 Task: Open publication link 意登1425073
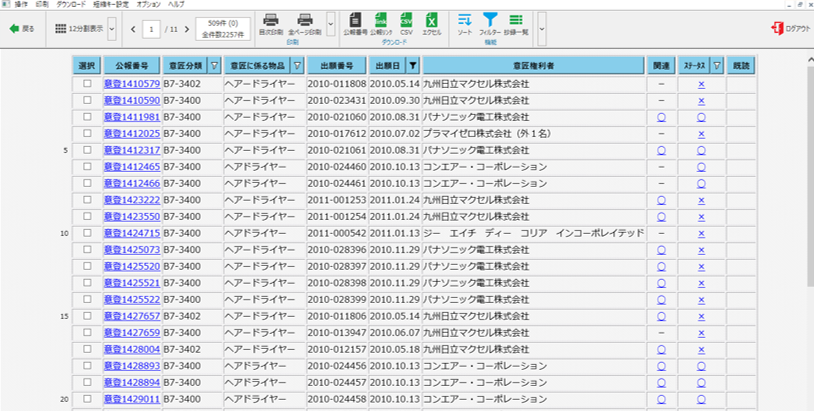point(132,250)
